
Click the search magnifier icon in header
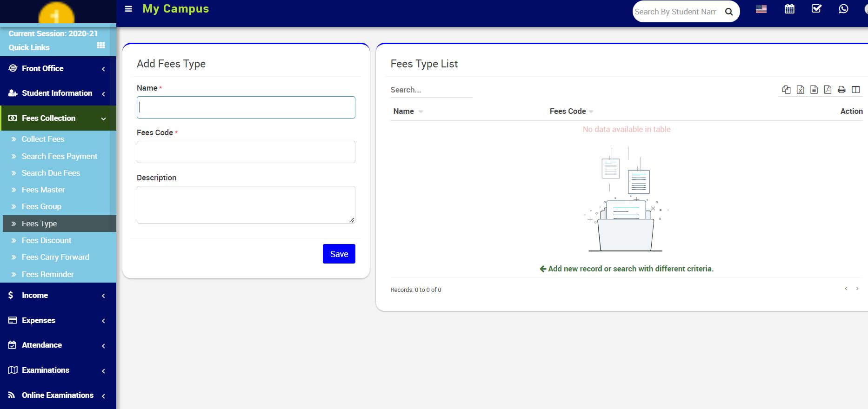[x=729, y=12]
